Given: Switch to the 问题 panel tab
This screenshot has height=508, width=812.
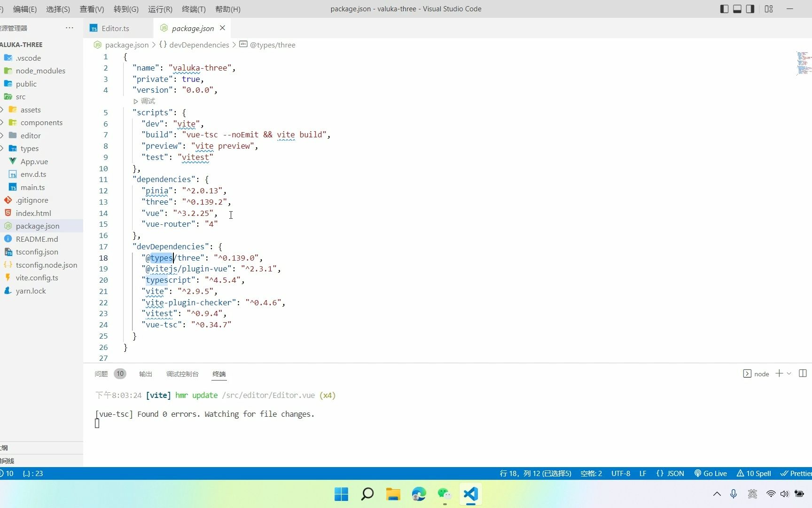Looking at the screenshot, I should coord(101,374).
